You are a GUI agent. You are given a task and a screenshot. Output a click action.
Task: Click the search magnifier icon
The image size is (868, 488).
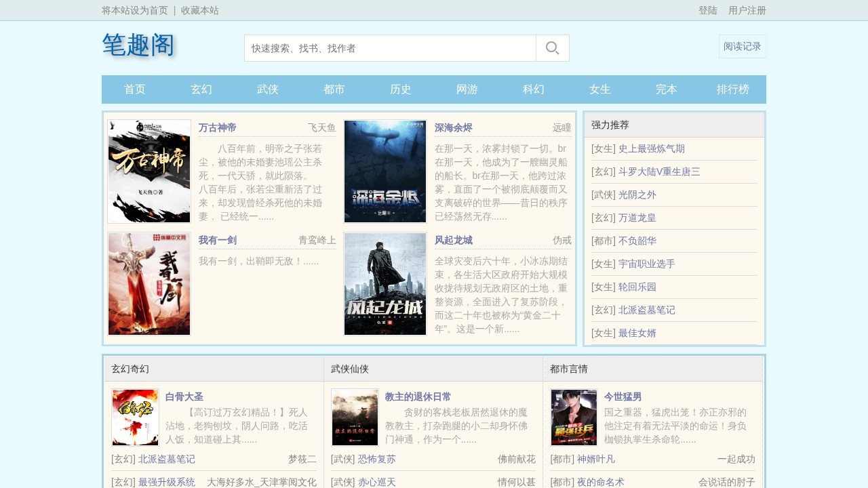(553, 48)
